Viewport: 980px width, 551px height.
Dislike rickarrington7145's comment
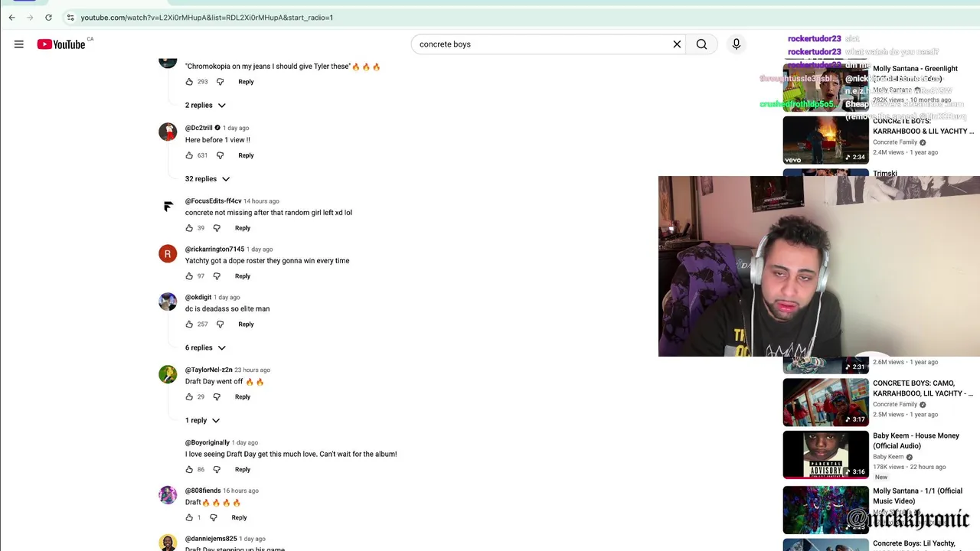(217, 276)
